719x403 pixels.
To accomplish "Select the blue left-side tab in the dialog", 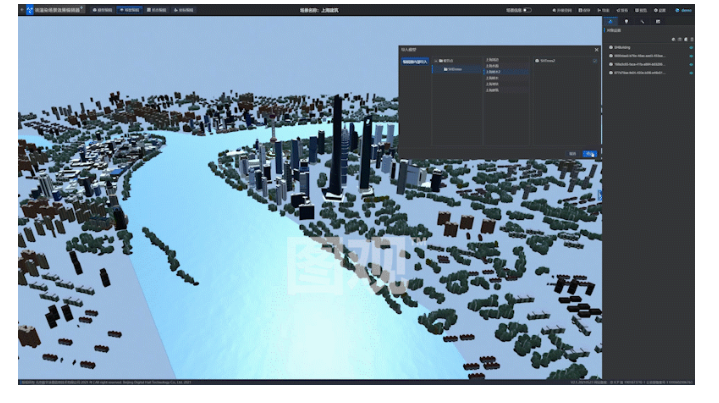I will (415, 61).
